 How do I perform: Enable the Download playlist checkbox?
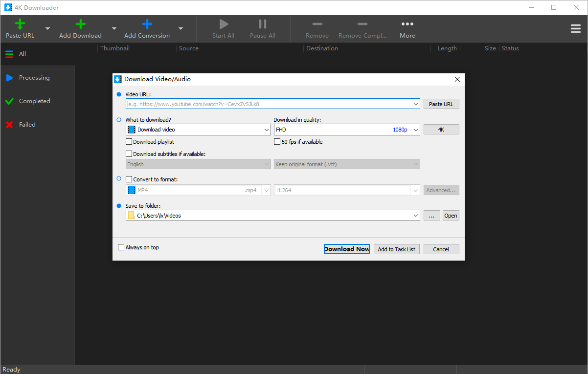[129, 142]
